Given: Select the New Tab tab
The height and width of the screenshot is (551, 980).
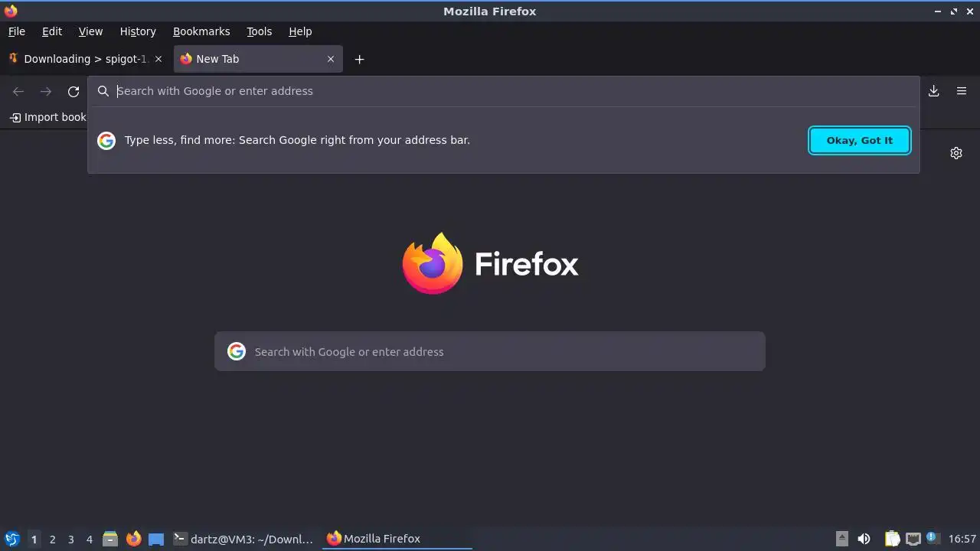Looking at the screenshot, I should pos(258,59).
